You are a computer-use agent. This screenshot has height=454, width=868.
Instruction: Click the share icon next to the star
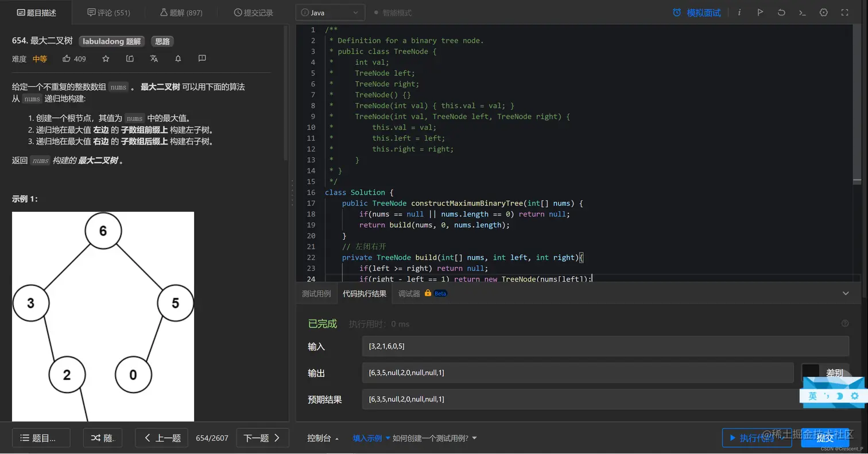pyautogui.click(x=130, y=59)
